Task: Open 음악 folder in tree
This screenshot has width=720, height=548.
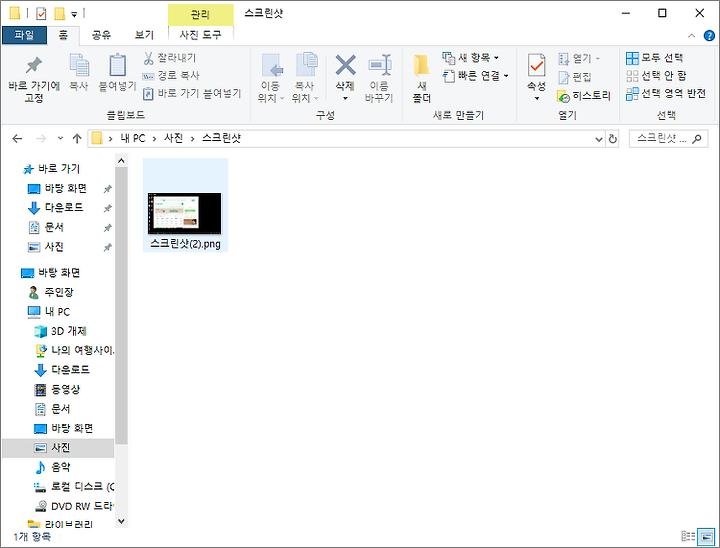Action: [x=53, y=467]
